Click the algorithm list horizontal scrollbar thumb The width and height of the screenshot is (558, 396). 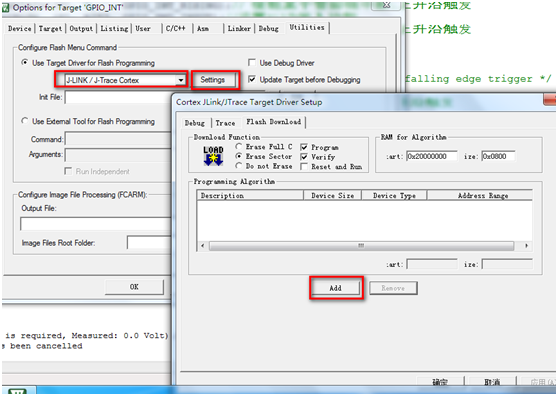coord(361,245)
